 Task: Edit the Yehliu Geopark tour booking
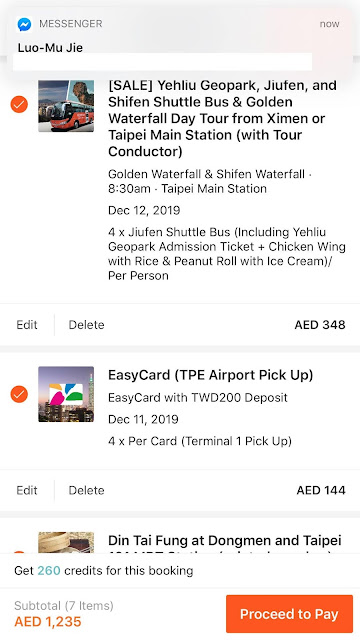pos(27,325)
